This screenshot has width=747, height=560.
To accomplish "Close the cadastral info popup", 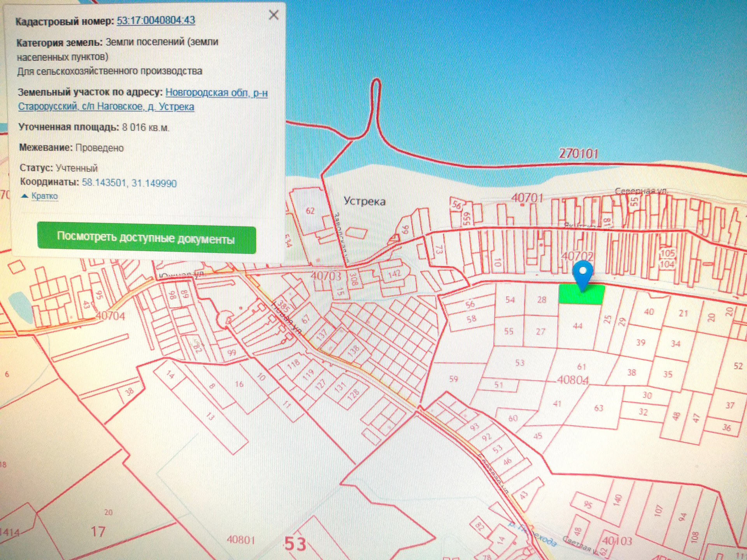I will tap(274, 15).
